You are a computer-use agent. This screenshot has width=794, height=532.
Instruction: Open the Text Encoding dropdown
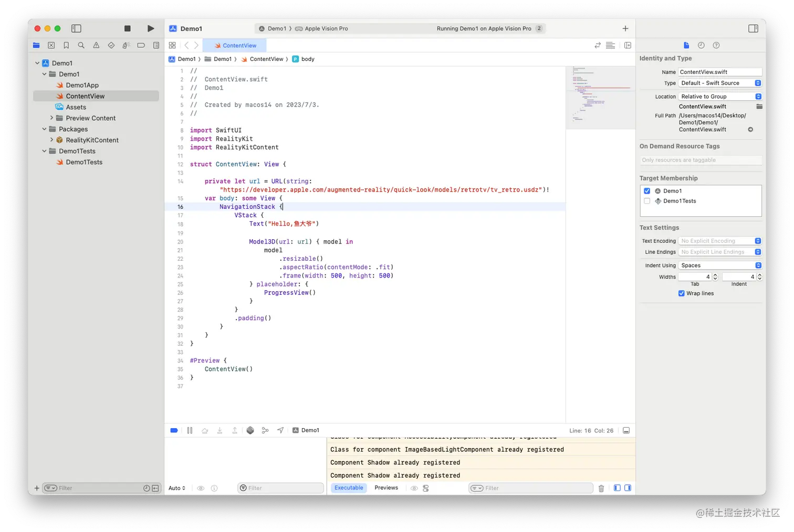(x=719, y=241)
